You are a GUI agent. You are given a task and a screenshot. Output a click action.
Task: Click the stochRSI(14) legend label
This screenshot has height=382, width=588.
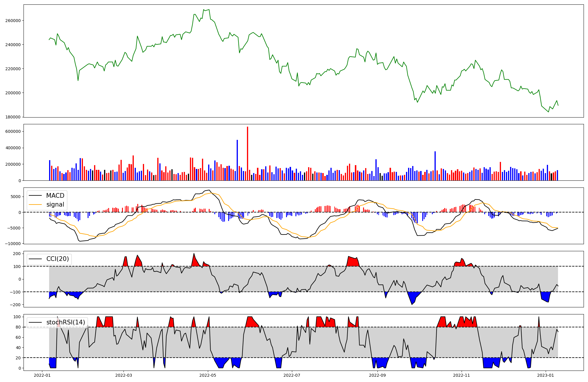tap(66, 322)
